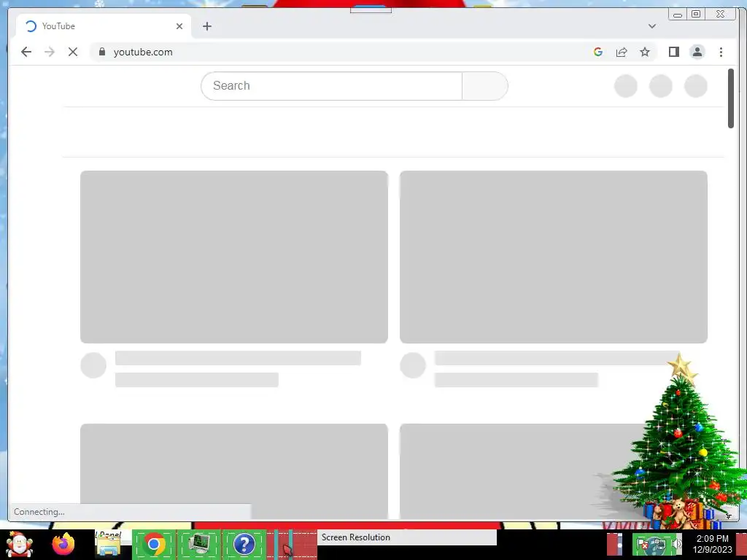Click the Action Center flag tray icon
This screenshot has height=560, width=747.
pyautogui.click(x=643, y=544)
